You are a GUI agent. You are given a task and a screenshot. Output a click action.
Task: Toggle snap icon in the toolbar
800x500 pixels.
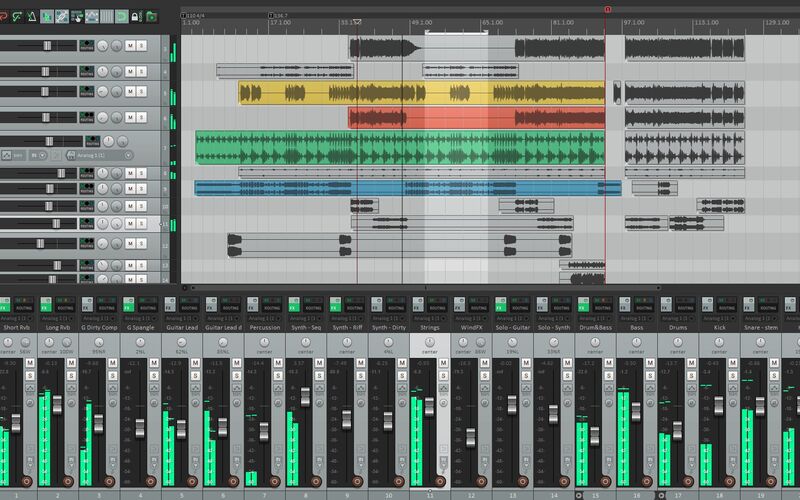click(121, 17)
